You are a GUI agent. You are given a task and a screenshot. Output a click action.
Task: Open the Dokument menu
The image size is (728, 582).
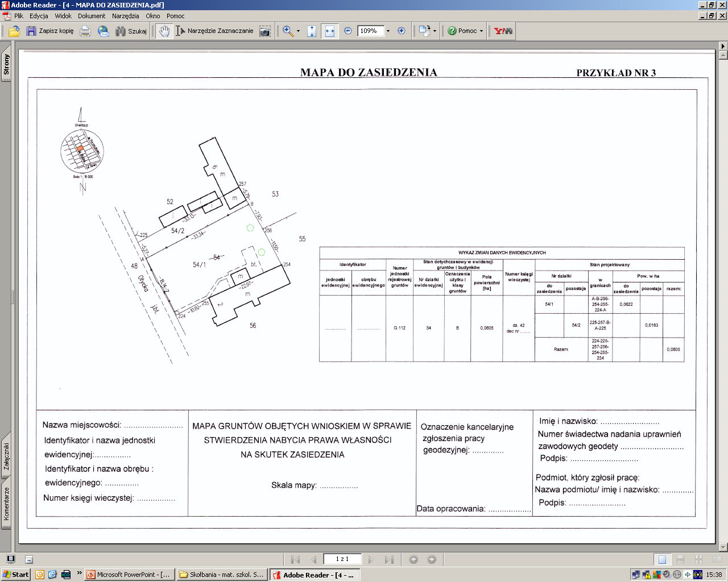[92, 16]
